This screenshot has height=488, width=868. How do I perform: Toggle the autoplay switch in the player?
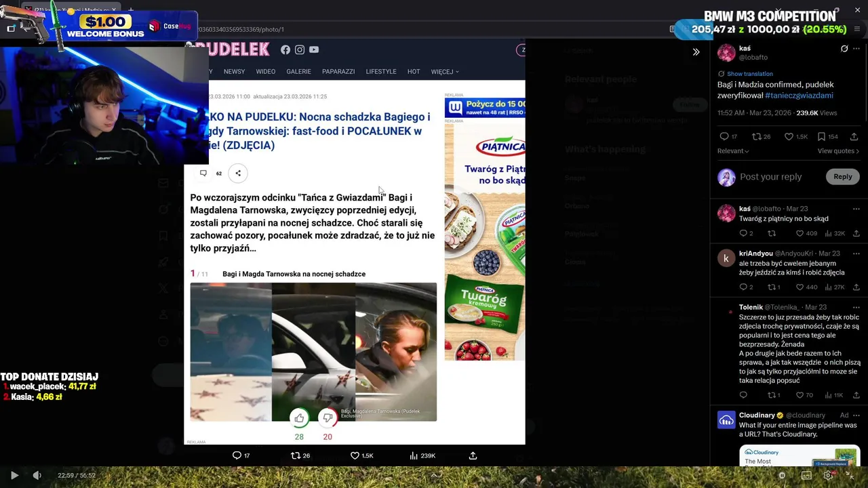(x=782, y=475)
